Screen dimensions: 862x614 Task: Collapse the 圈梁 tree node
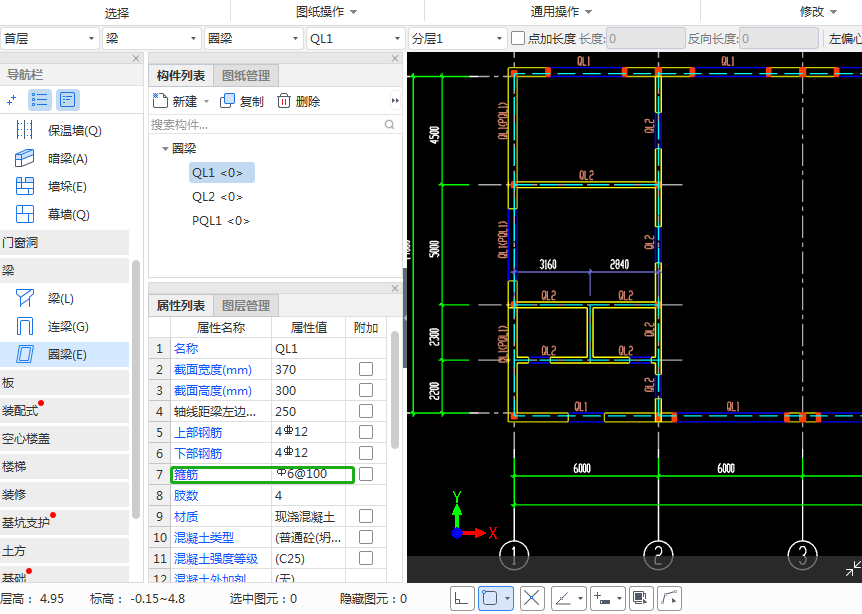tap(164, 148)
